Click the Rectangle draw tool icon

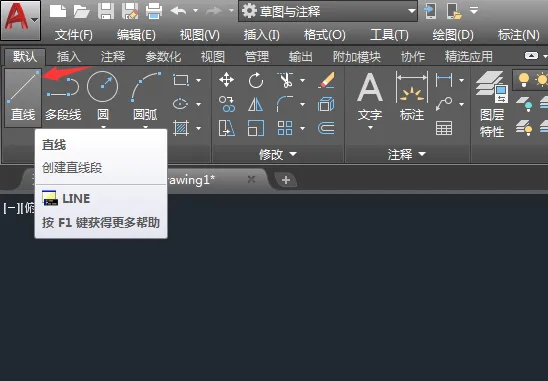pos(181,80)
